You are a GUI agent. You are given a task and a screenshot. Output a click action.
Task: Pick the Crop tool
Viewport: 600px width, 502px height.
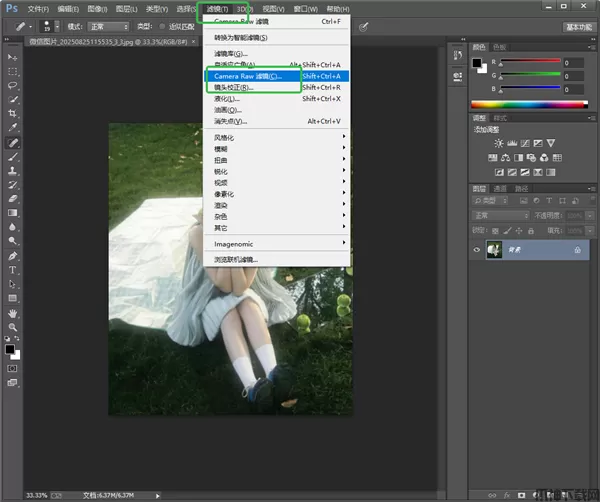point(13,114)
